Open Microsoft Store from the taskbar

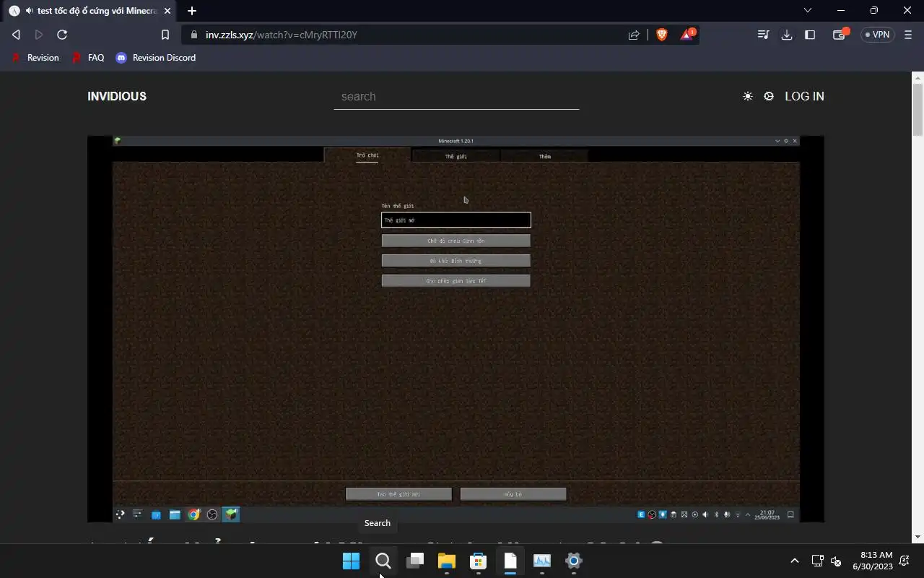click(x=478, y=561)
